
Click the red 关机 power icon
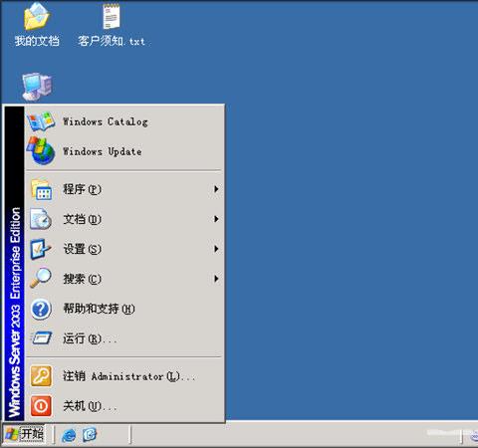(x=41, y=405)
